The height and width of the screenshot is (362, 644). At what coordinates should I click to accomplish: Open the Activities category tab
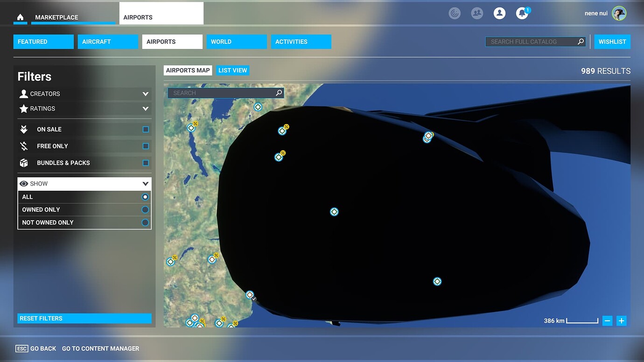point(301,42)
